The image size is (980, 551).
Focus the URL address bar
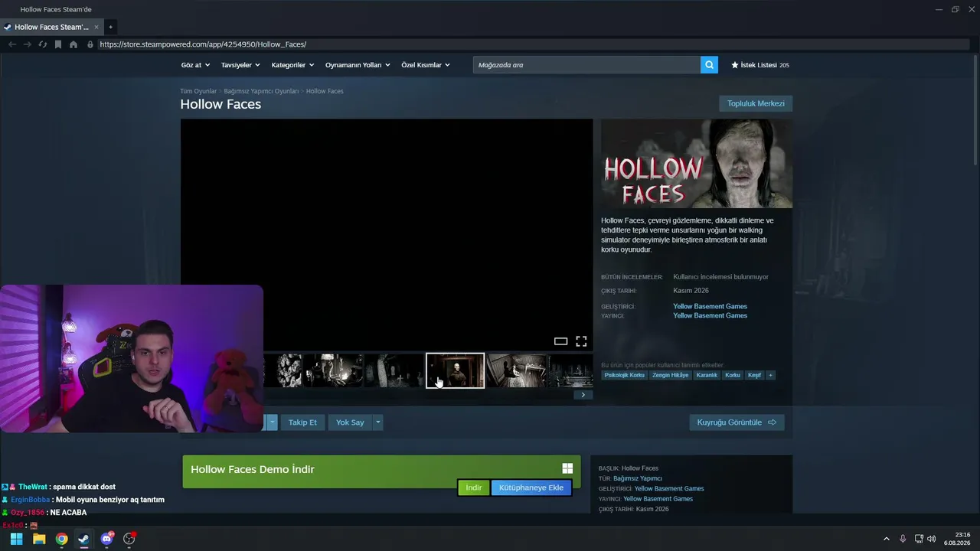pyautogui.click(x=528, y=44)
